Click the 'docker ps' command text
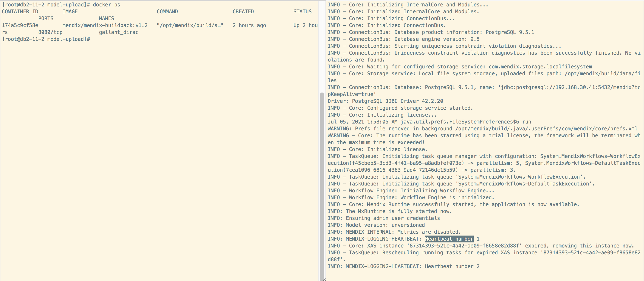This screenshot has height=281, width=644. click(x=106, y=5)
